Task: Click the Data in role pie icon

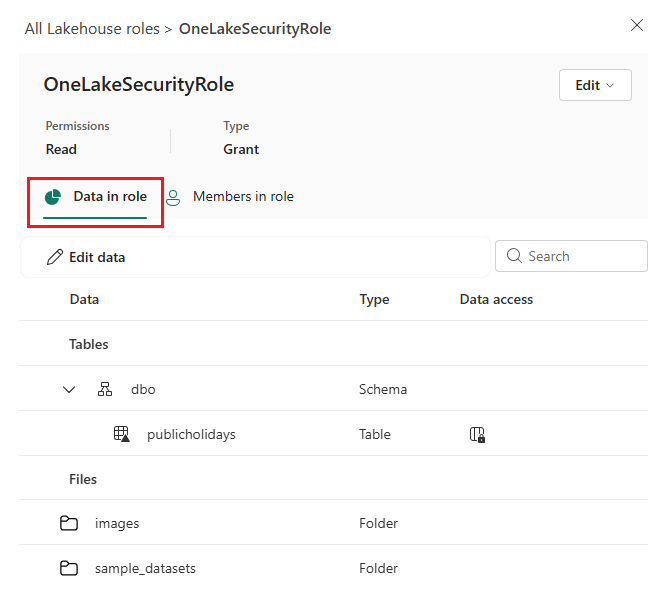Action: [53, 197]
